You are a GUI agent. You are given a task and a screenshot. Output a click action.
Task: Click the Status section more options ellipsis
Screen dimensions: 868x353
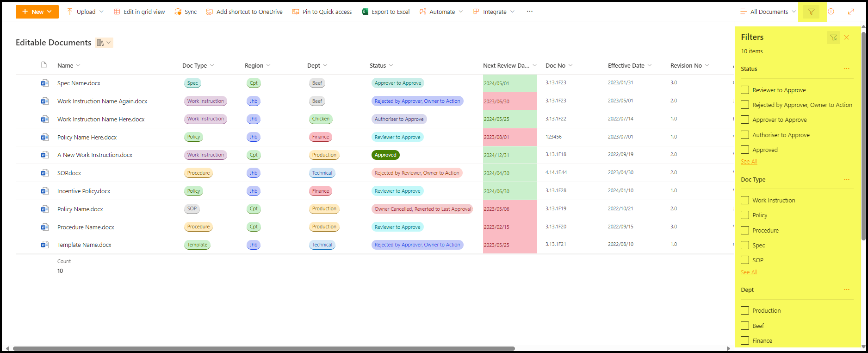pos(846,69)
